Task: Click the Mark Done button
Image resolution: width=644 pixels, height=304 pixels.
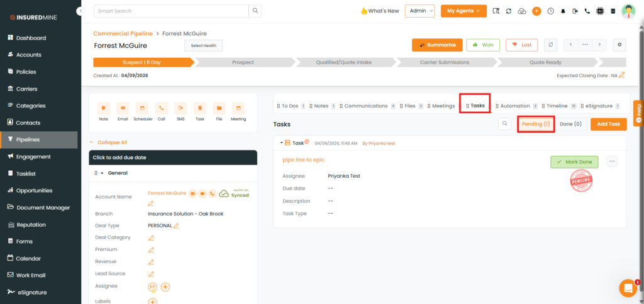Action: 574,161
